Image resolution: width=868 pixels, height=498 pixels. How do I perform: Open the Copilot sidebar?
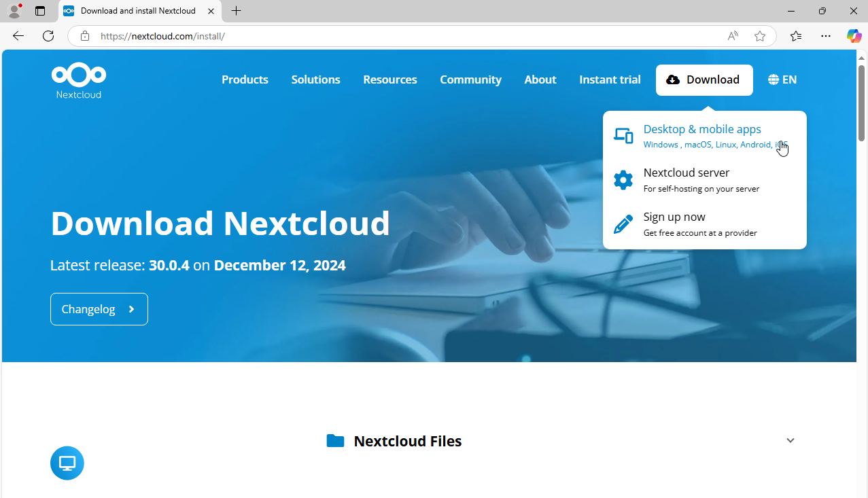coord(854,36)
